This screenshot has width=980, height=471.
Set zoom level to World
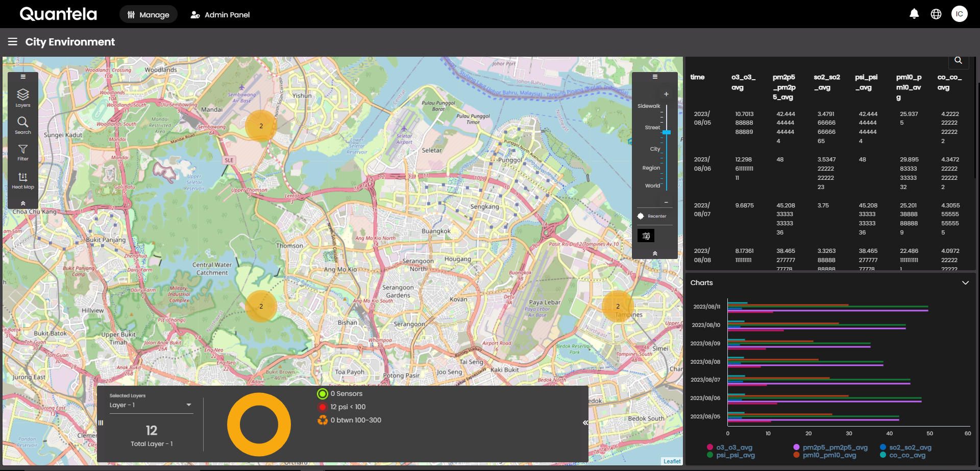[653, 186]
